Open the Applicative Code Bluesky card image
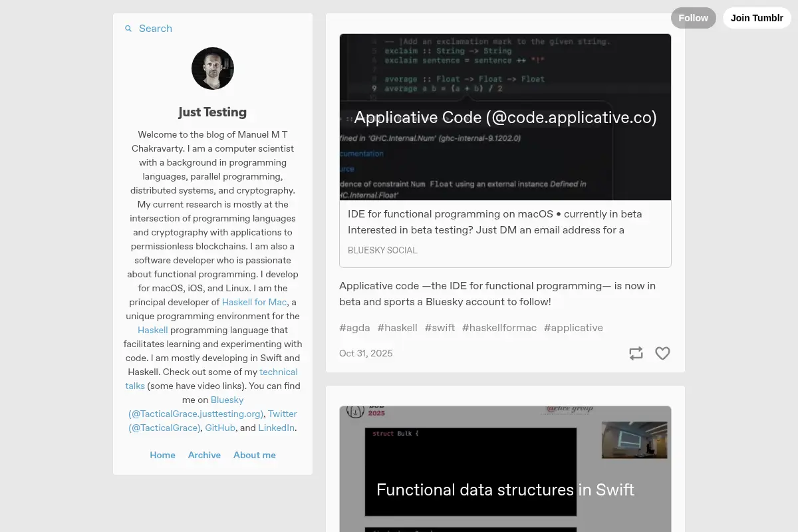The height and width of the screenshot is (532, 798). click(505, 117)
